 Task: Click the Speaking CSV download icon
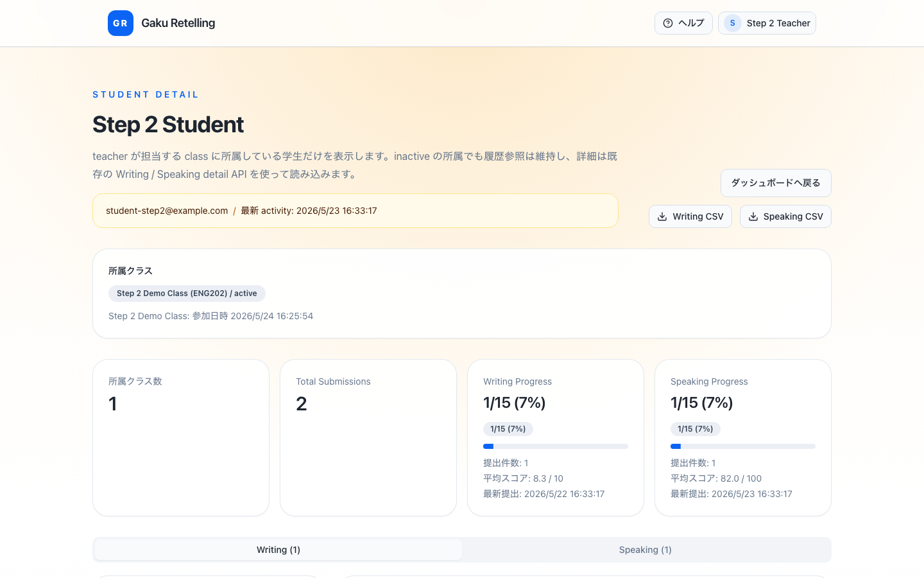[x=753, y=216]
